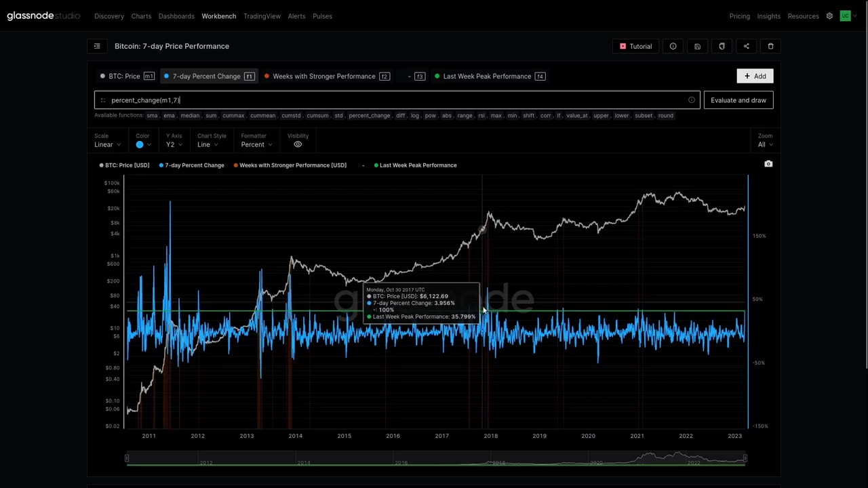The height and width of the screenshot is (488, 868).
Task: Open TradingView in the top nav
Action: pos(262,16)
